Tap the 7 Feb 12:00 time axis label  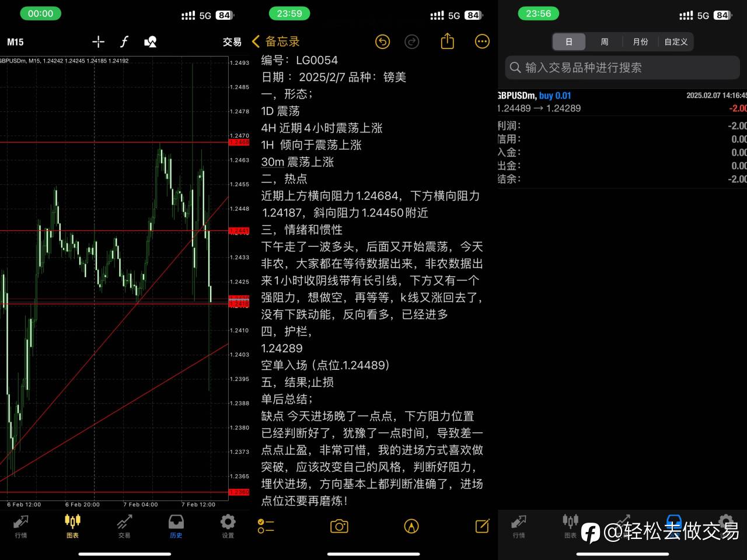pyautogui.click(x=198, y=505)
